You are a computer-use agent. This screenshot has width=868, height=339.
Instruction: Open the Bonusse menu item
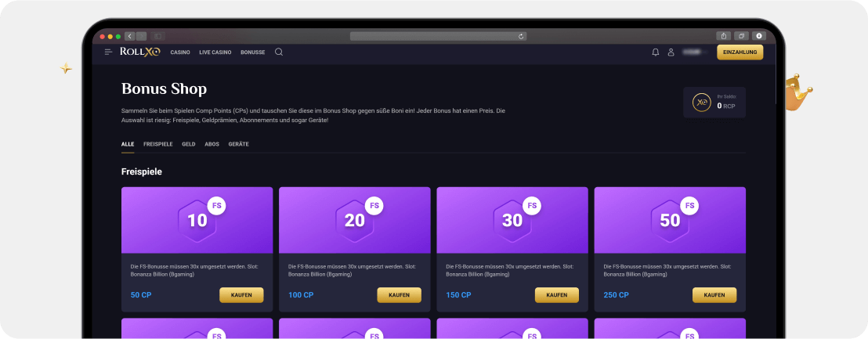coord(252,52)
